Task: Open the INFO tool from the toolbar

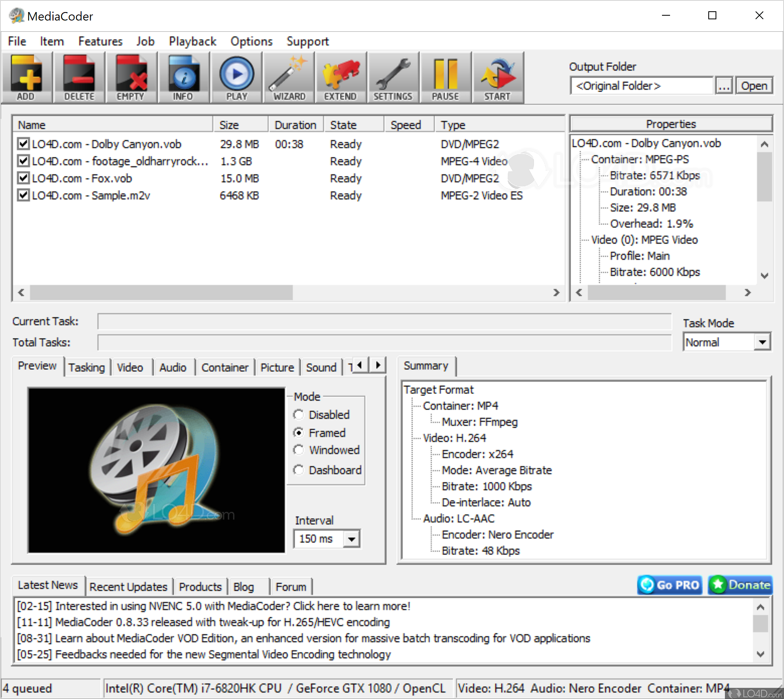Action: point(184,77)
